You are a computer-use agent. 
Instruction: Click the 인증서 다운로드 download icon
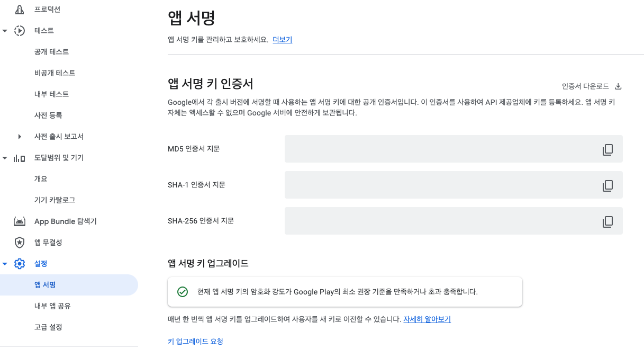point(618,86)
